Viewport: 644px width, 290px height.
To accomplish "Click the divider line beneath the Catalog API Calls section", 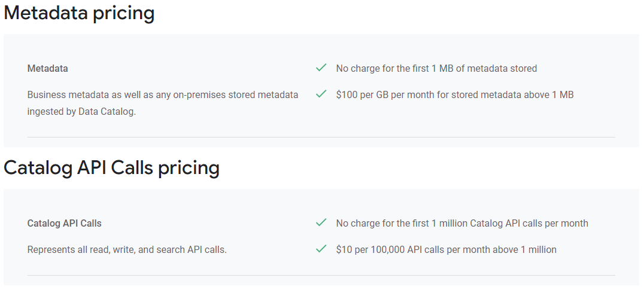I will tap(321, 275).
